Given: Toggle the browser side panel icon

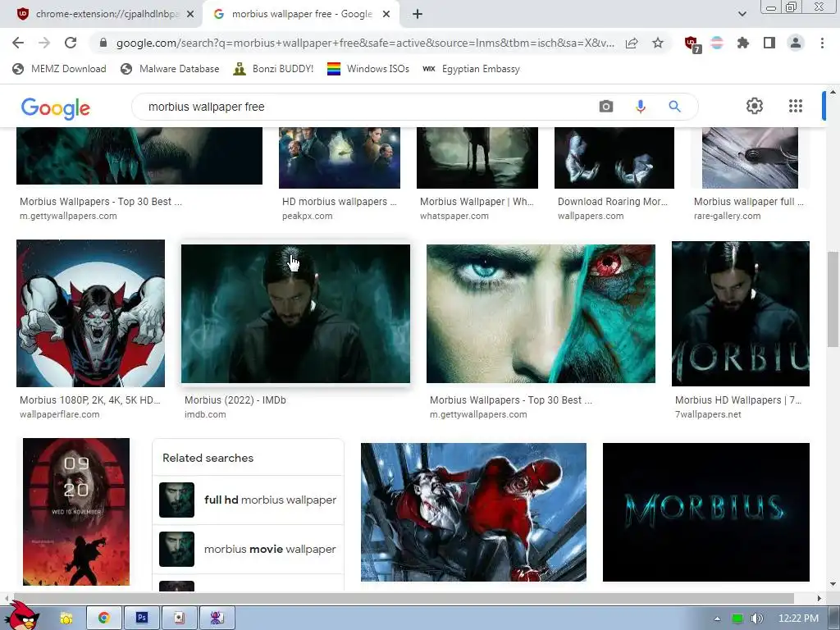Looking at the screenshot, I should (769, 43).
